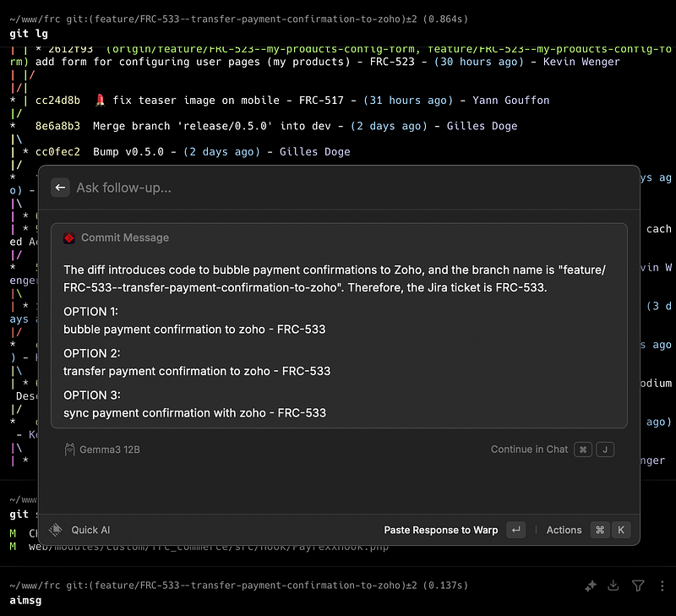Click the Quick AI label
The image size is (676, 616).
(x=90, y=530)
